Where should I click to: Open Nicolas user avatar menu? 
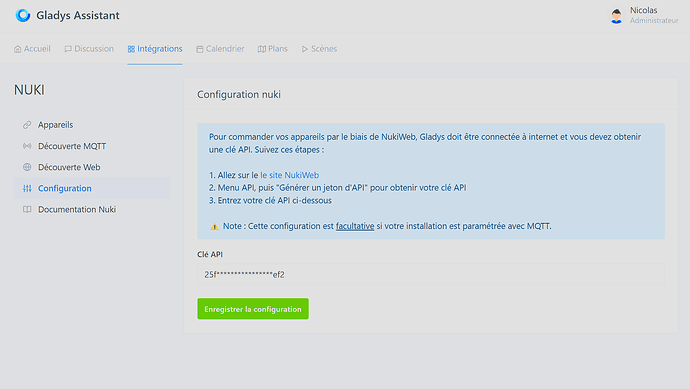point(617,16)
